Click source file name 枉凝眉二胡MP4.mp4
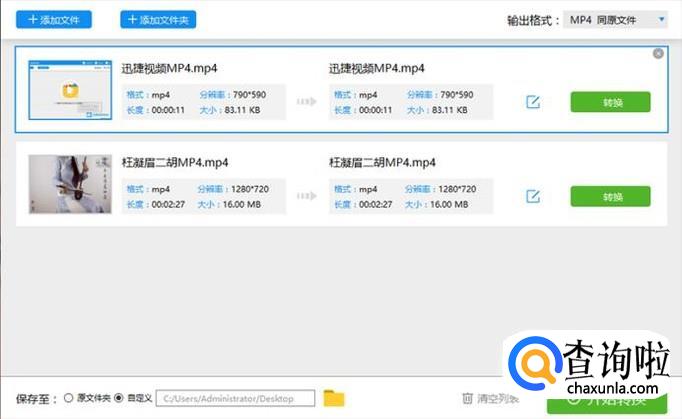Screen dimensions: 682x419 click(x=175, y=162)
